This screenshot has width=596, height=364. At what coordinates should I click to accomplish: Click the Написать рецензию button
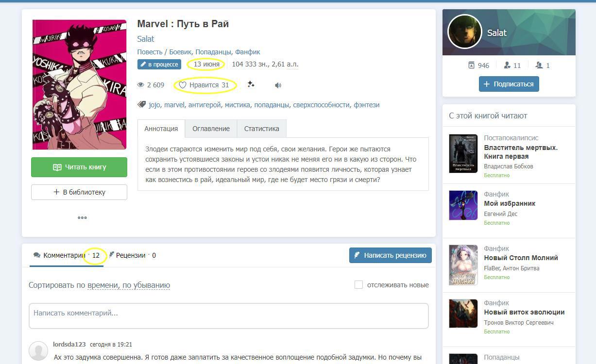click(390, 255)
